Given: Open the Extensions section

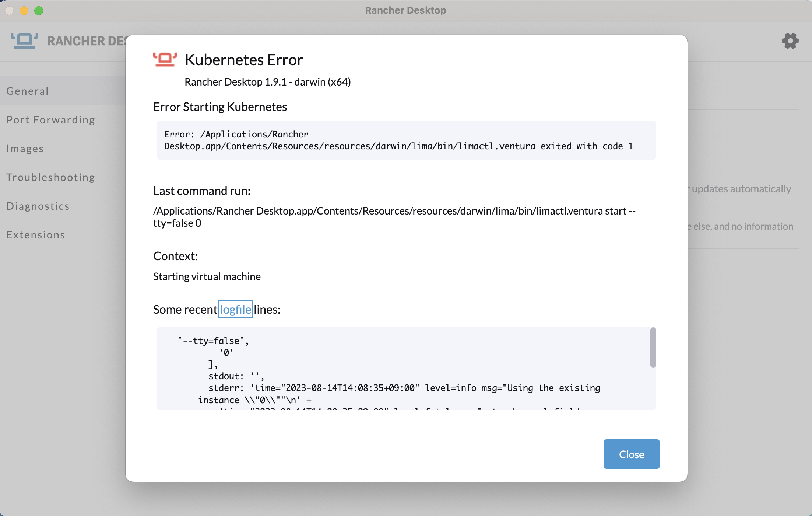Looking at the screenshot, I should (36, 235).
